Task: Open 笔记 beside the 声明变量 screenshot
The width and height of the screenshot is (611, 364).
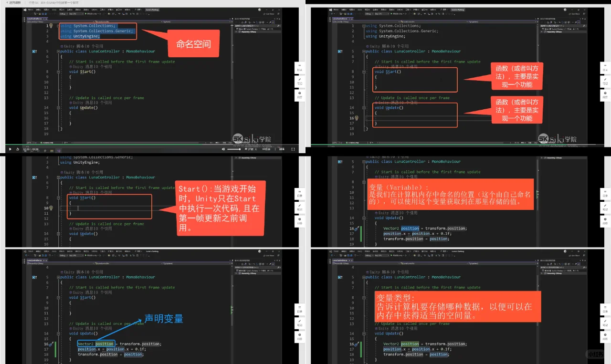Action: [x=300, y=322]
